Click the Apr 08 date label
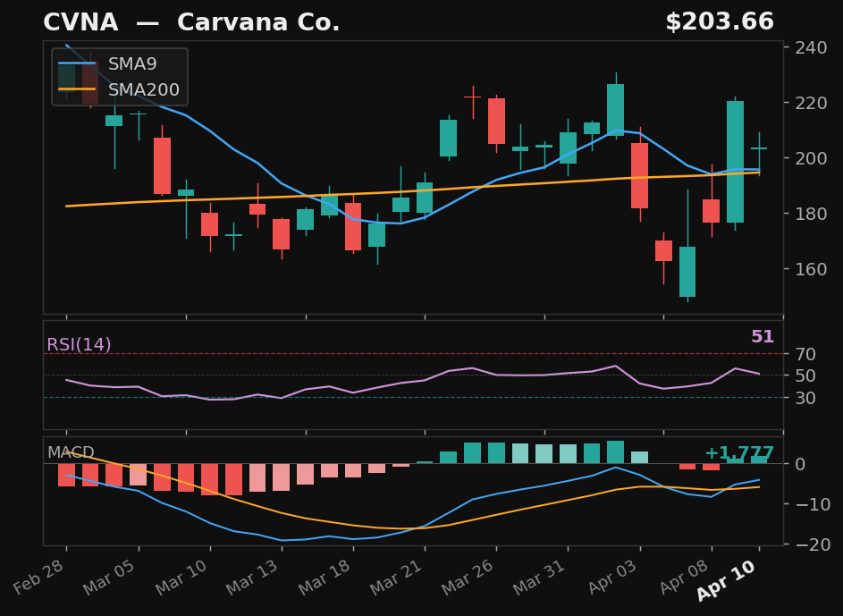Image resolution: width=843 pixels, height=616 pixels. coord(686,577)
